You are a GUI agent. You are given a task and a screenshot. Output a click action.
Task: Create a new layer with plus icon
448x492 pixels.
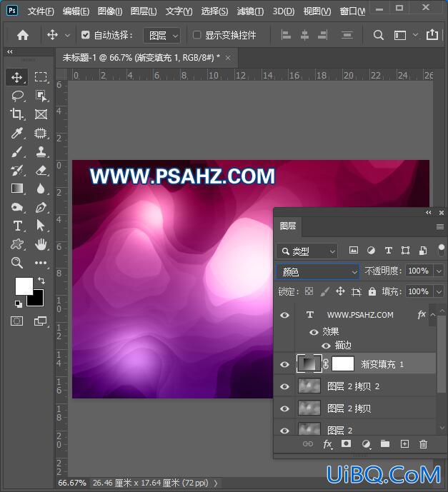(404, 443)
